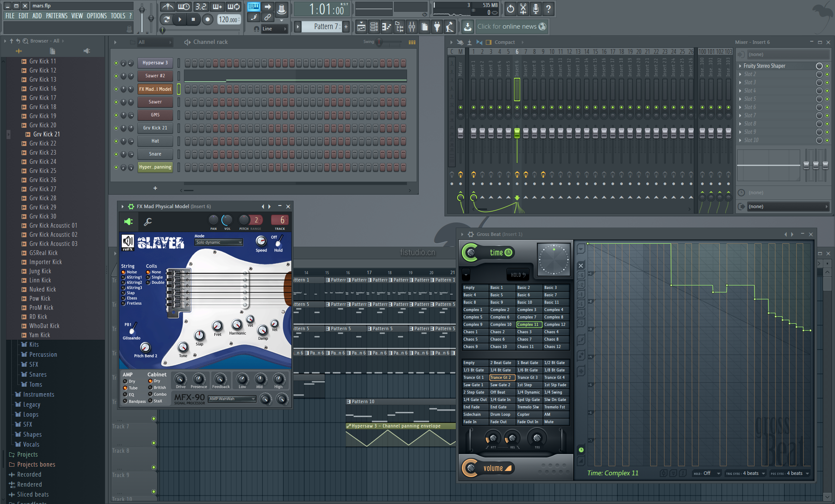This screenshot has height=504, width=835.
Task: Click the one-click audio recording microphone icon
Action: click(x=536, y=8)
